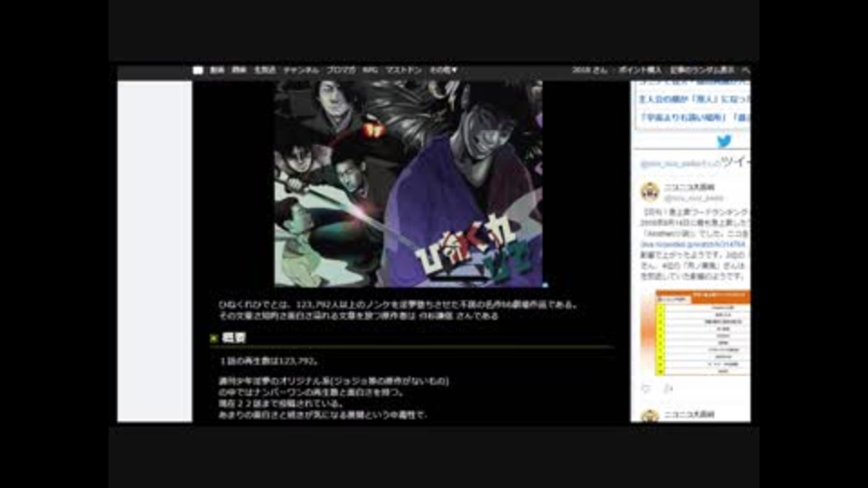Expand the その他 dropdown in header
868x488 pixels.
(x=443, y=70)
